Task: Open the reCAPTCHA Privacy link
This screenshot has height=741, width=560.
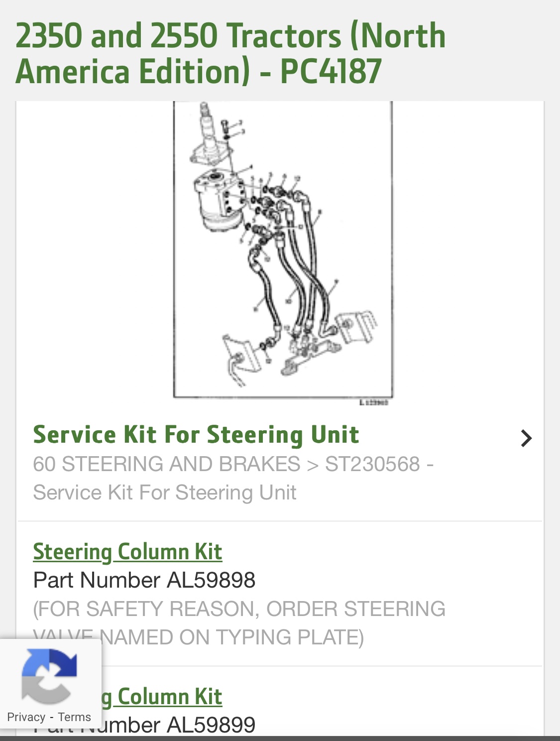Action: tap(26, 717)
